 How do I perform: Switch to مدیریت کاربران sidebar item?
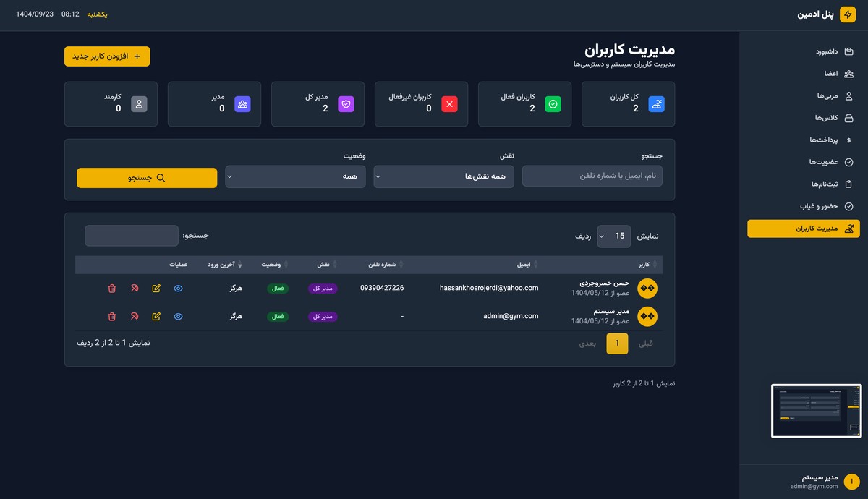click(803, 229)
